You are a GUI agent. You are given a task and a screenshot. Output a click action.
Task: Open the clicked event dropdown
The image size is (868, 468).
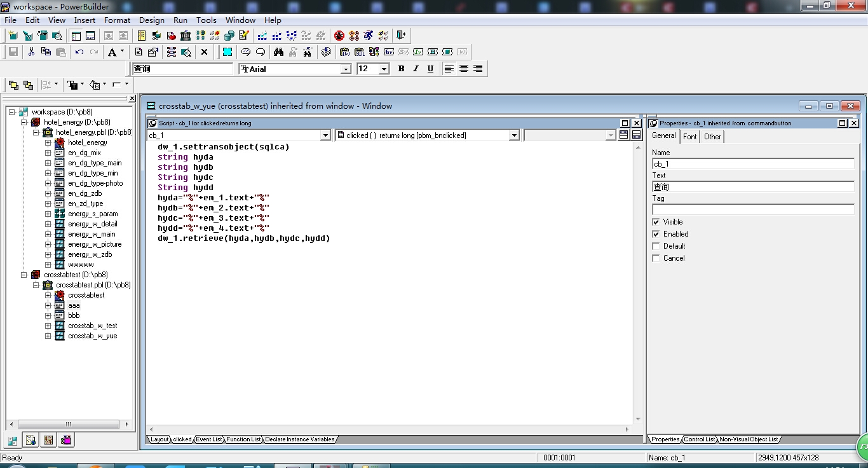click(x=514, y=135)
